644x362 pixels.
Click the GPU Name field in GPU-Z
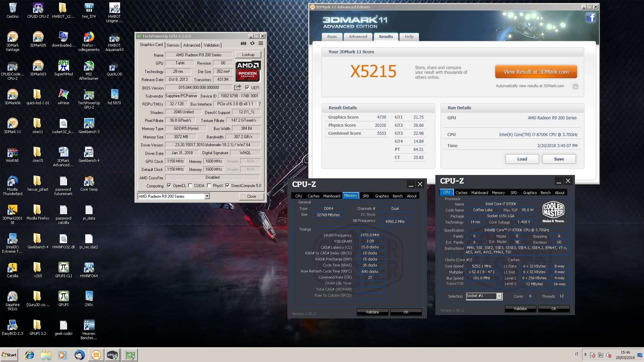tap(199, 55)
